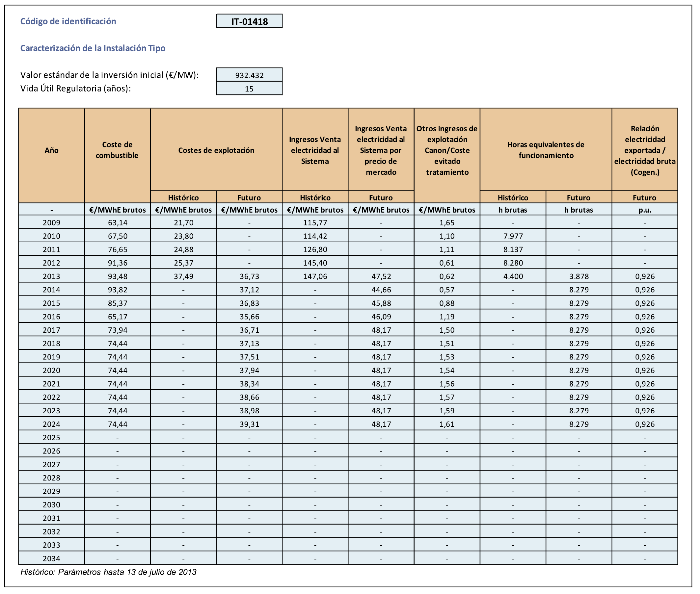Select fuel cost value 73,94
700x594 pixels.
click(x=117, y=330)
